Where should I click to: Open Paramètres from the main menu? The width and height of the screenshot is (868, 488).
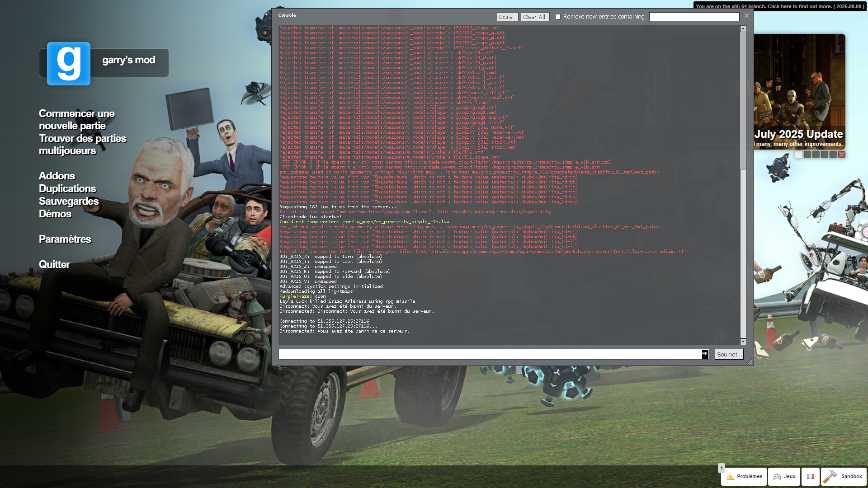tap(65, 239)
